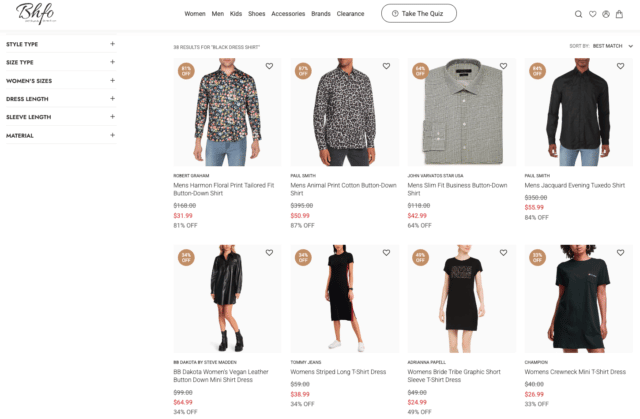Toggle heart on Jacquard Evening Tuxedo Shirt

click(x=621, y=66)
